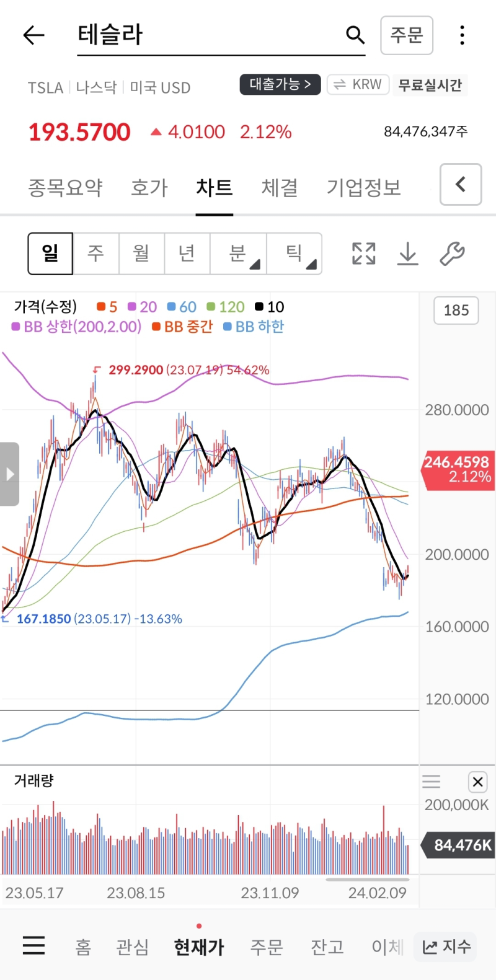The height and width of the screenshot is (980, 496).
Task: Go to 잔고 in bottom navigation
Action: click(x=327, y=947)
